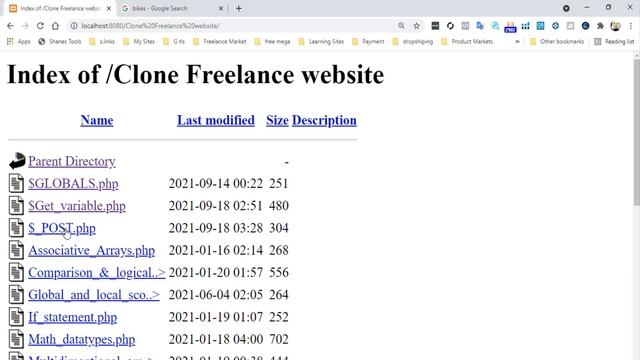Click the file icon beside Math_datatypes.php
The width and height of the screenshot is (640, 360).
[16, 339]
